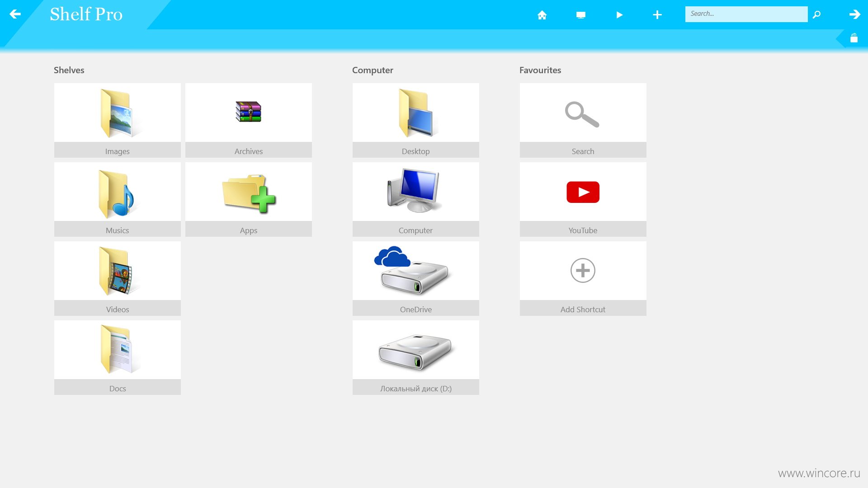Click the Computer section heading

pyautogui.click(x=373, y=70)
